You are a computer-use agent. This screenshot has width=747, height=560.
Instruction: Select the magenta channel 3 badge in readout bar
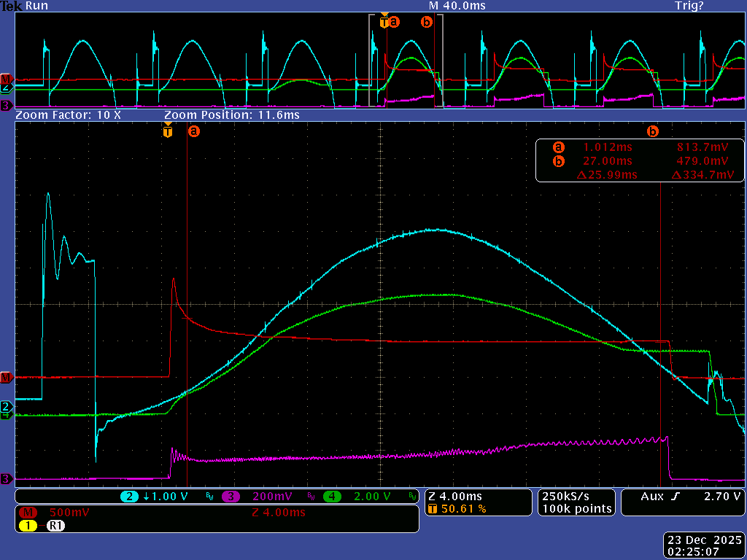(231, 497)
